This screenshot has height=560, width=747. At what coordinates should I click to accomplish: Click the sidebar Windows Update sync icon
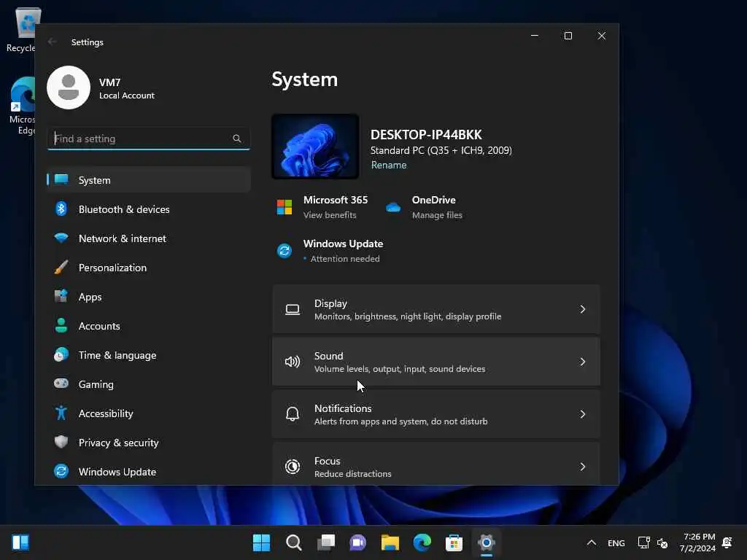(61, 472)
